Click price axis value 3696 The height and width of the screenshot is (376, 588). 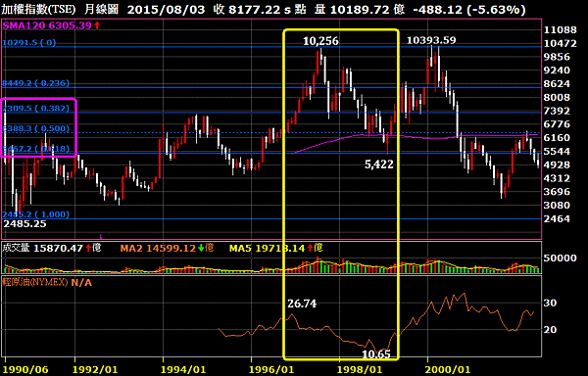pyautogui.click(x=557, y=192)
